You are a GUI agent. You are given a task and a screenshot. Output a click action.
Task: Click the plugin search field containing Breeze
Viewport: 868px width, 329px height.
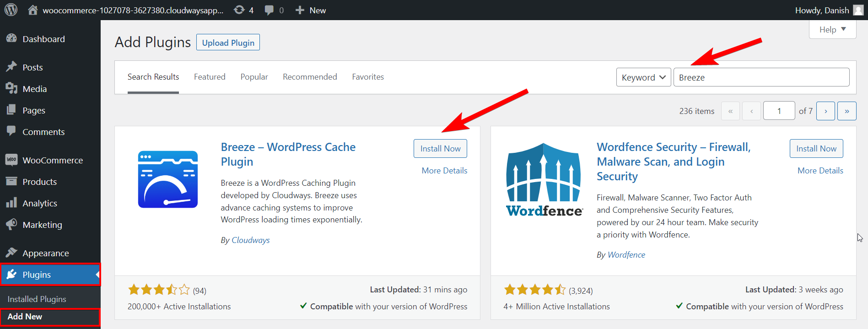click(761, 77)
